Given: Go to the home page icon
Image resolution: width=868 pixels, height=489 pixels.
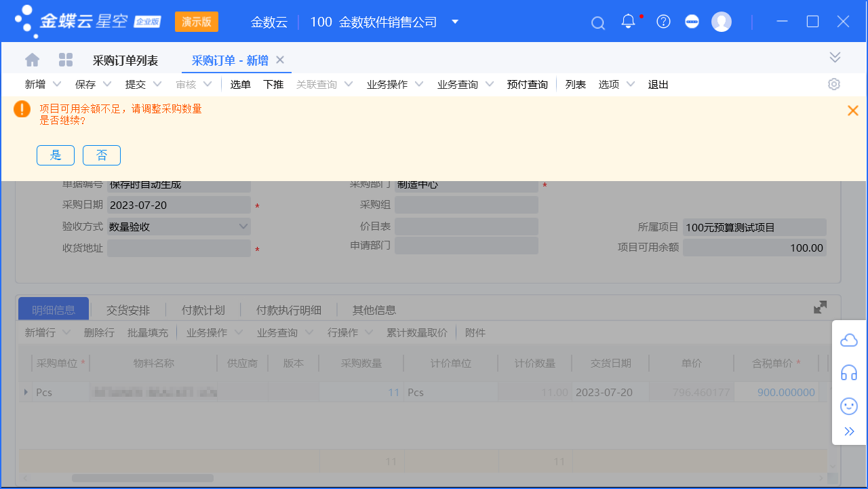Looking at the screenshot, I should [x=33, y=60].
